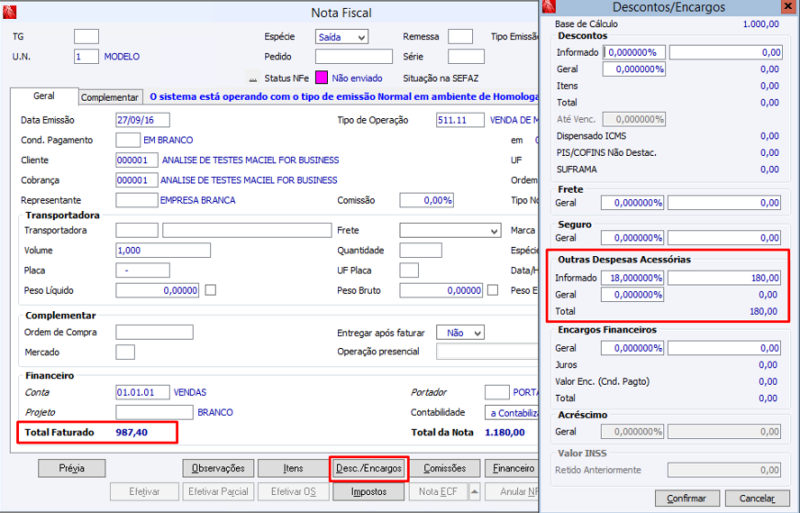Click the Prévia button
This screenshot has width=800, height=513.
[72, 469]
